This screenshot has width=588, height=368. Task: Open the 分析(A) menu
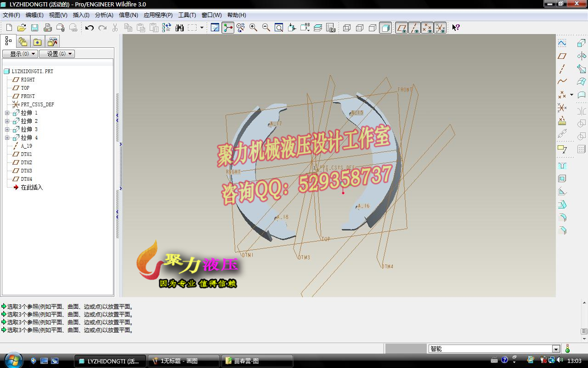pos(105,15)
